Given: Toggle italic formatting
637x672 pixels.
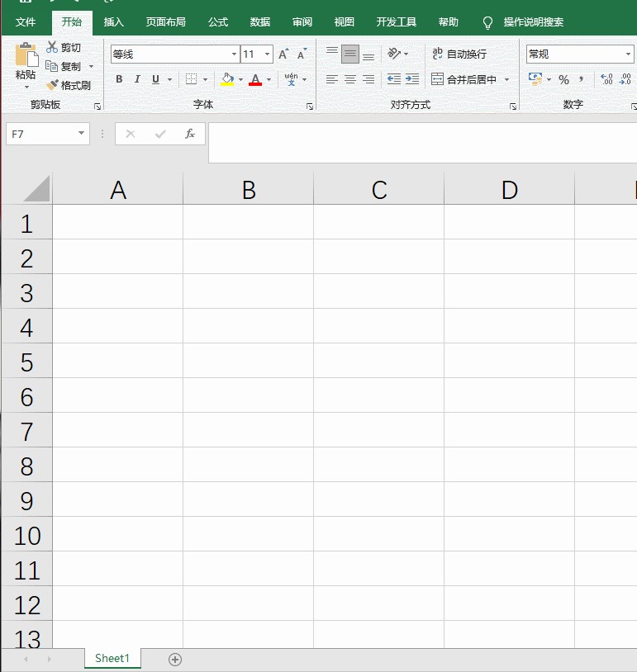Looking at the screenshot, I should click(137, 79).
